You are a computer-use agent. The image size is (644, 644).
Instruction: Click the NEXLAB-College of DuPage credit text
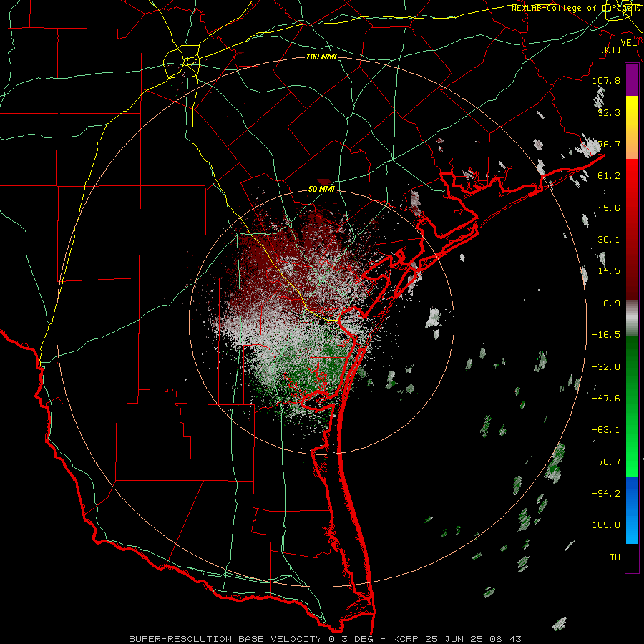tap(575, 8)
